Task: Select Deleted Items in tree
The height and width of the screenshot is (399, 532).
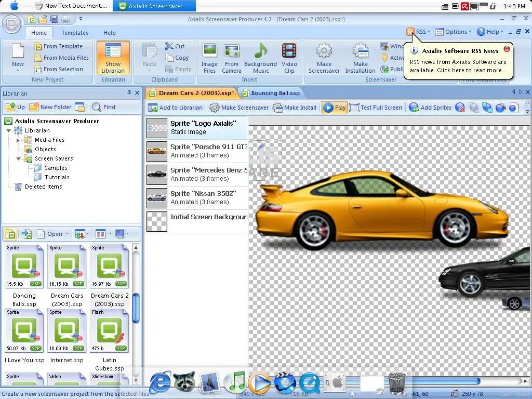Action: pyautogui.click(x=38, y=187)
